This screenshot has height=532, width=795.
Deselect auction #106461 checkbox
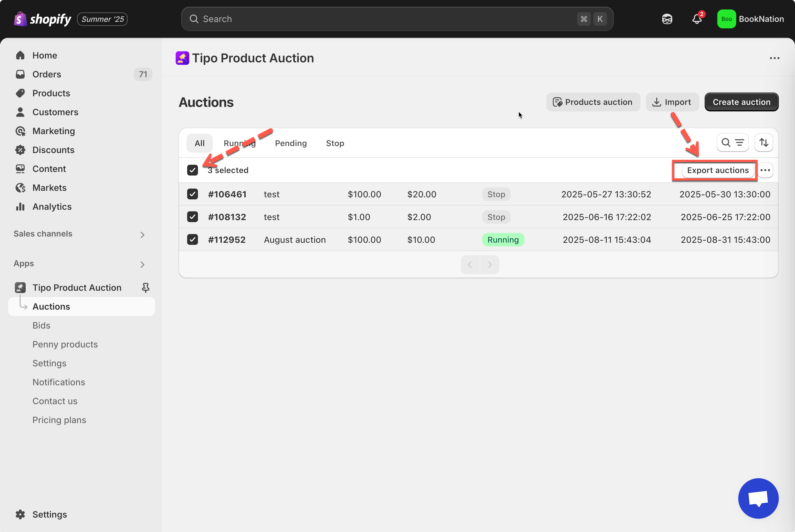coord(193,194)
